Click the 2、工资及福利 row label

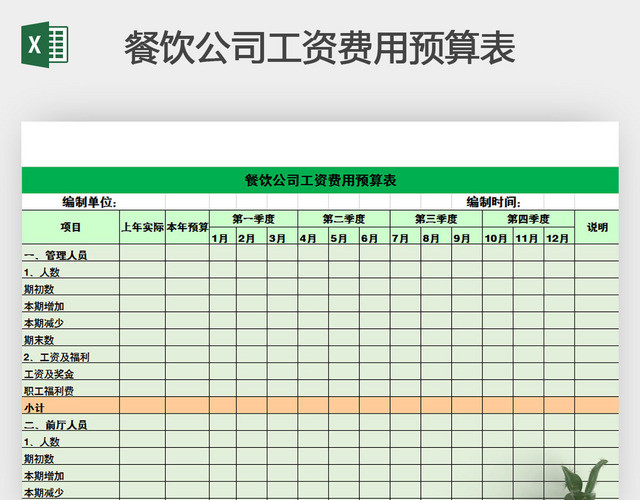coord(71,356)
